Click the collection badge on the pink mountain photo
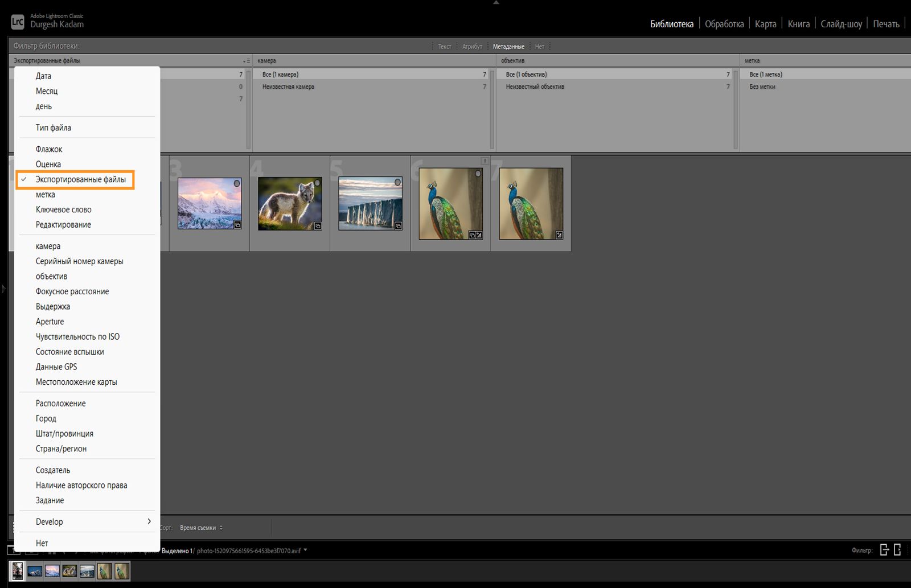Viewport: 911px width, 588px height. click(237, 225)
